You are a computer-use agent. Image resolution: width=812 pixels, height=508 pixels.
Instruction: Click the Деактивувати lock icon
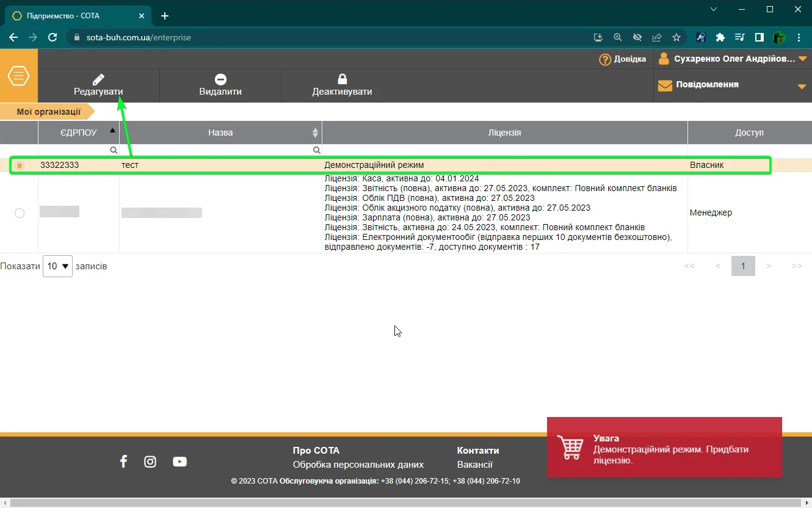[x=342, y=79]
